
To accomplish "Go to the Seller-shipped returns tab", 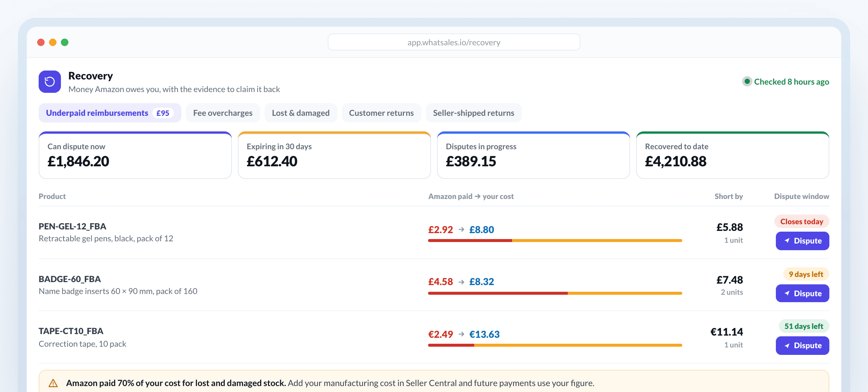I will coord(473,113).
